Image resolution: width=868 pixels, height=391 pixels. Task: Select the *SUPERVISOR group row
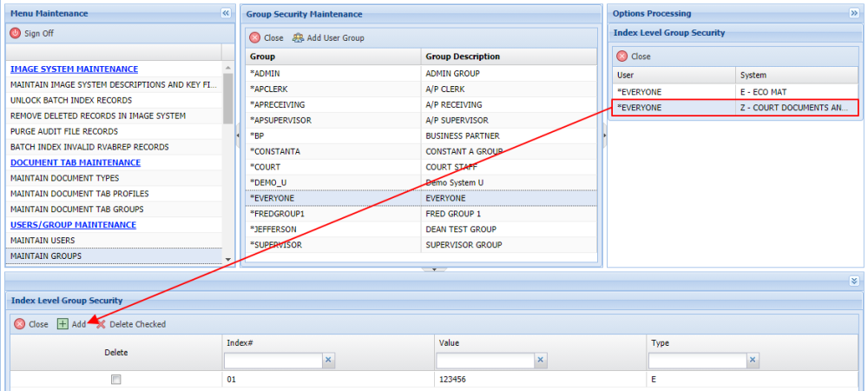(421, 244)
